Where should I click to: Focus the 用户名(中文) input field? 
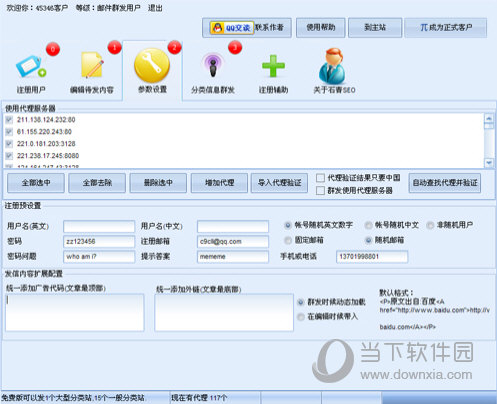point(233,226)
